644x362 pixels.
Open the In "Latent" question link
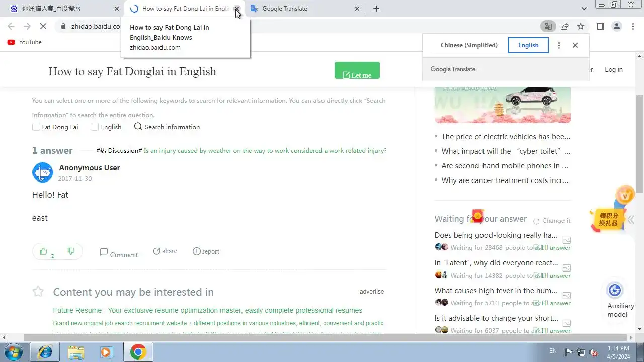(497, 263)
